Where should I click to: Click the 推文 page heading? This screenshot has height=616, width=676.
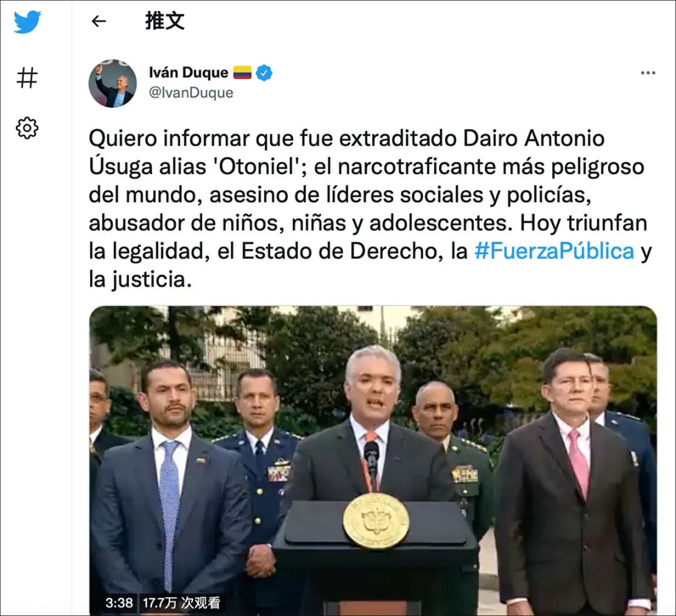165,21
